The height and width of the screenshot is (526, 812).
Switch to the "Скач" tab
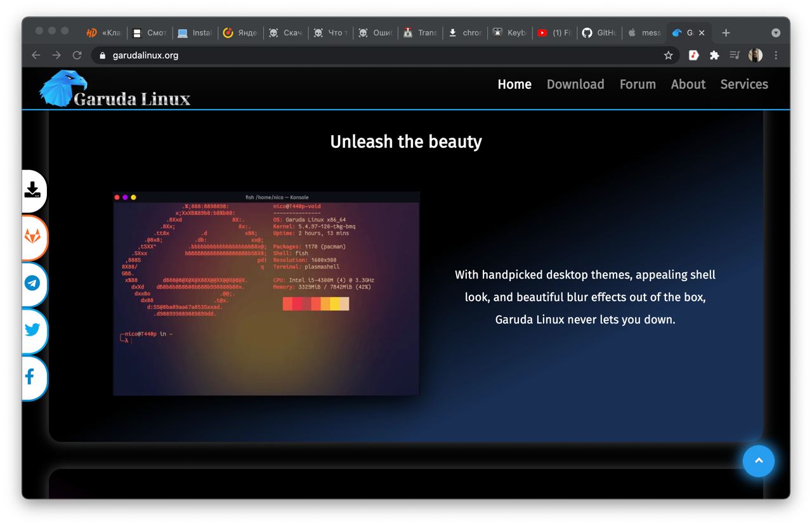click(x=285, y=33)
